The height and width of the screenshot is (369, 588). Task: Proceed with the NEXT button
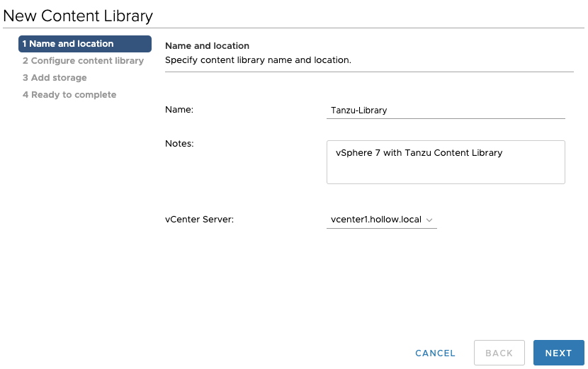click(x=558, y=353)
